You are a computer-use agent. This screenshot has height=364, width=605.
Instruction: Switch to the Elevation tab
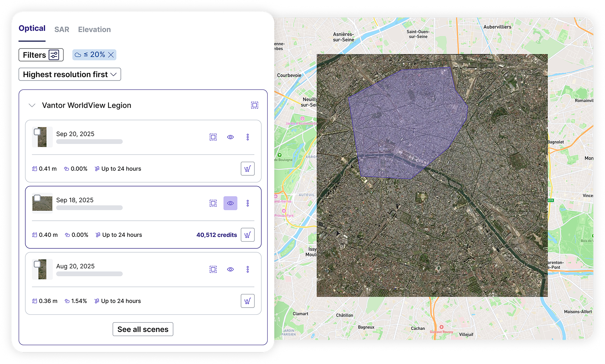94,29
